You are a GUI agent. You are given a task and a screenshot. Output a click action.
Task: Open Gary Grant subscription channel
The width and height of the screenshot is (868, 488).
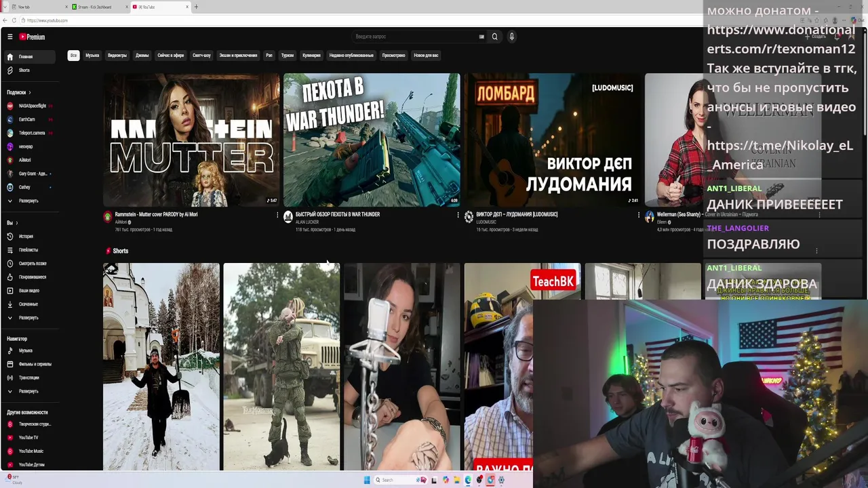coord(29,174)
